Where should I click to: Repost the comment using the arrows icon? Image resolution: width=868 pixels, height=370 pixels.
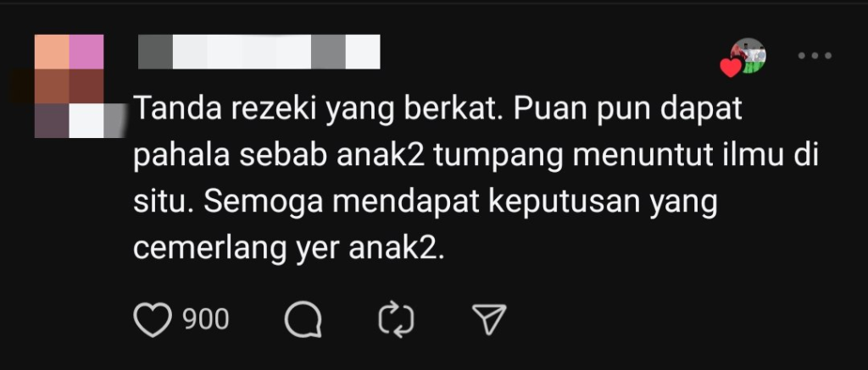[397, 319]
